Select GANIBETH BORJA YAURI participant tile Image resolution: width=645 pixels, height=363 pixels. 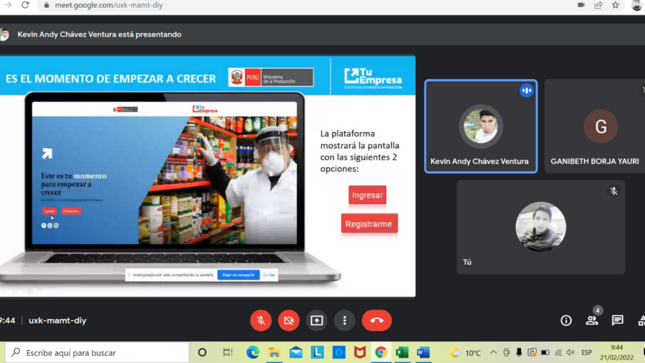595,126
